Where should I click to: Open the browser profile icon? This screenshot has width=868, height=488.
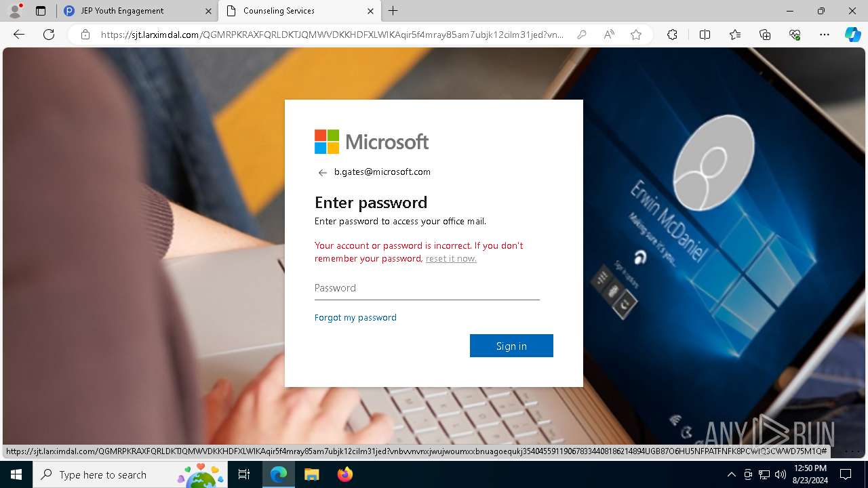(x=15, y=11)
